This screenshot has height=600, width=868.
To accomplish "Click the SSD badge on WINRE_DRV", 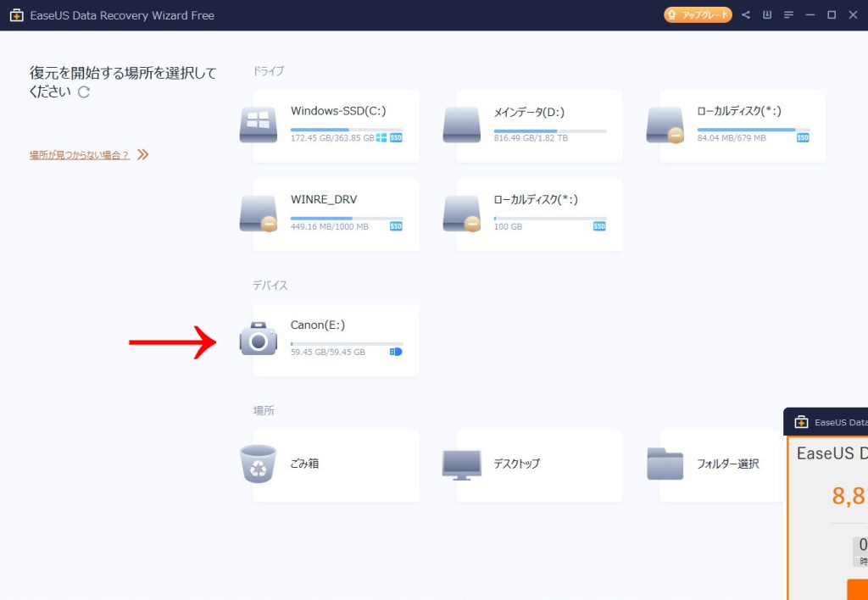I will click(396, 226).
